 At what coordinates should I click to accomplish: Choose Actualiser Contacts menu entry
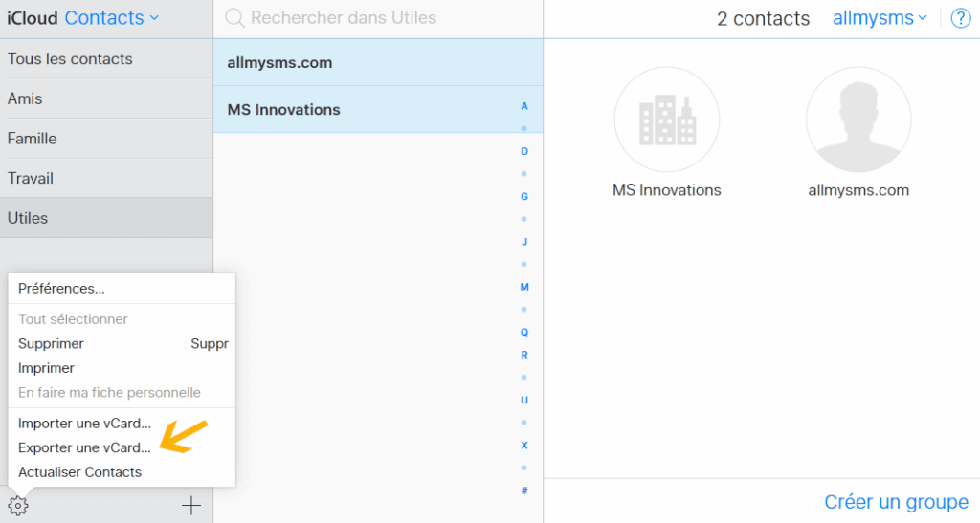click(122, 471)
